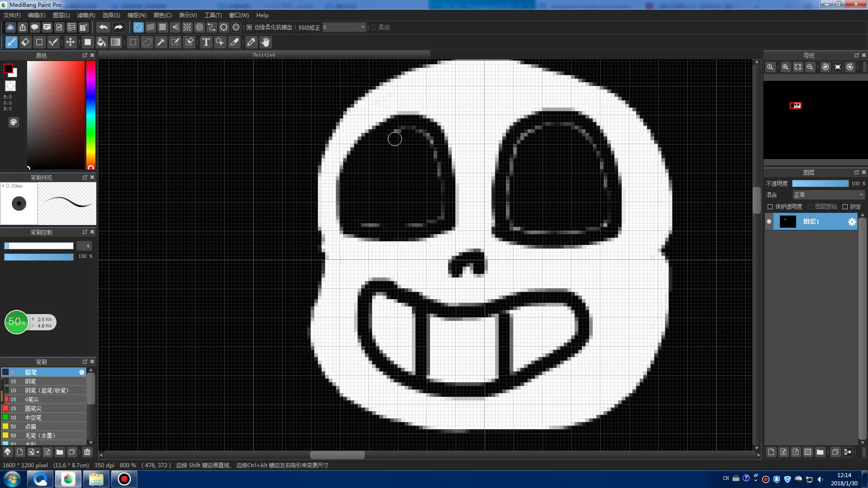Open the color palette icon
Image resolution: width=868 pixels, height=488 pixels.
coord(14,122)
